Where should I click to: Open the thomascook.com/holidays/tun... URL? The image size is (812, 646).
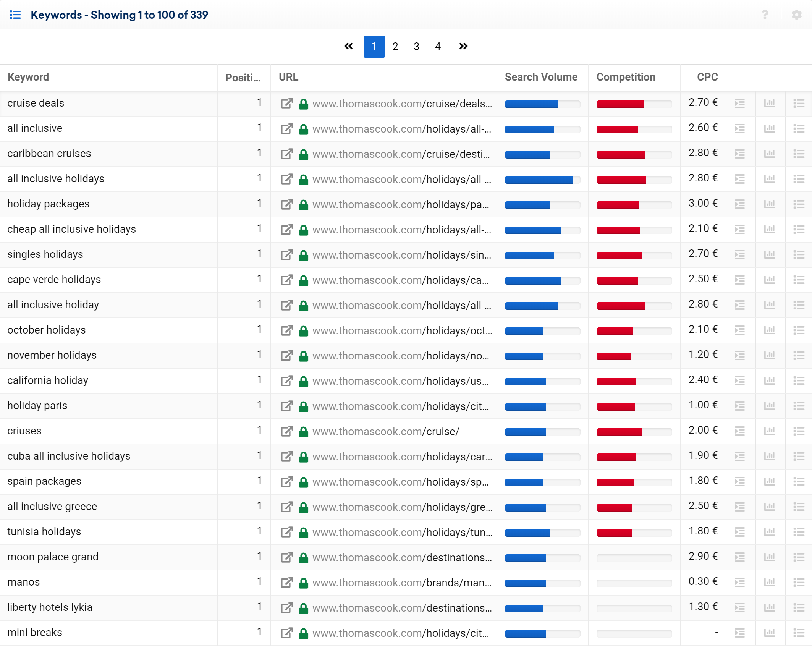pyautogui.click(x=402, y=533)
